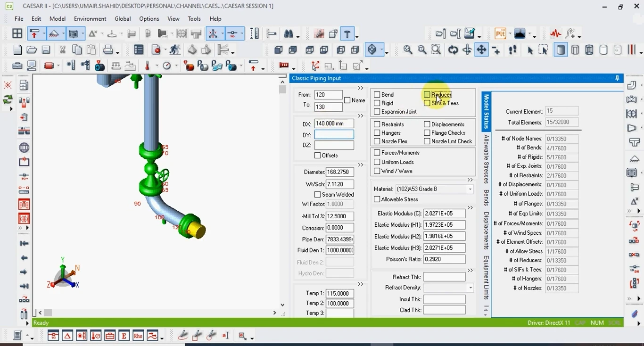644x346 pixels.
Task: Click the DY input field
Action: point(334,135)
